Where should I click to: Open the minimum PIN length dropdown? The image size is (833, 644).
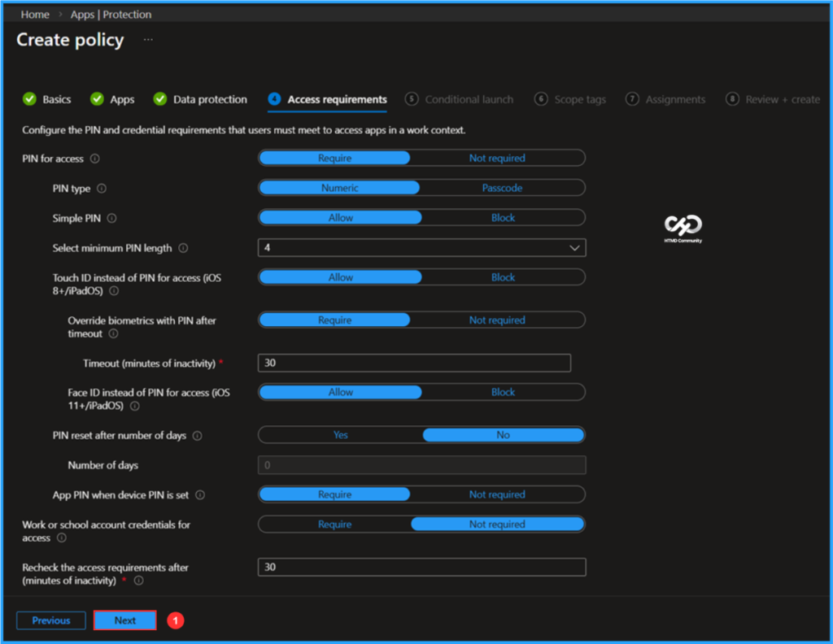click(575, 247)
